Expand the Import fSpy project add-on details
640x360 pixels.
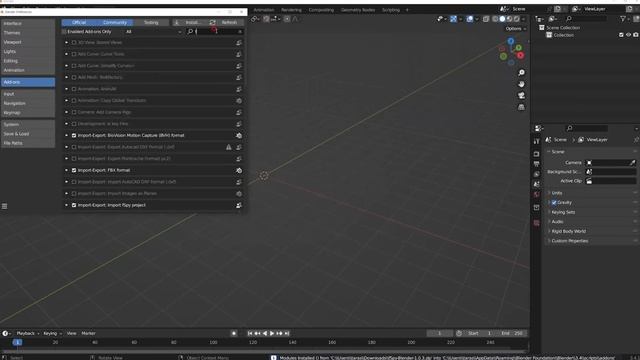pos(67,205)
